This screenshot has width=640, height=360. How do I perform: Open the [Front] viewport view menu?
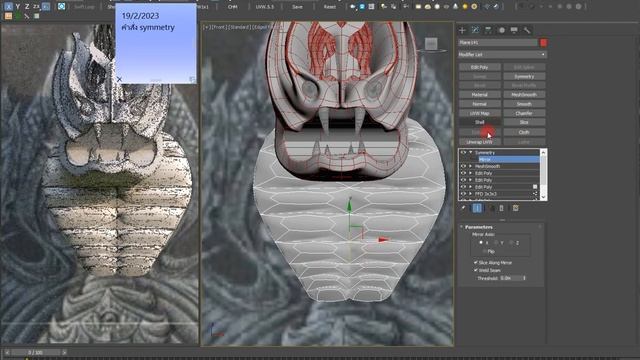(219, 27)
